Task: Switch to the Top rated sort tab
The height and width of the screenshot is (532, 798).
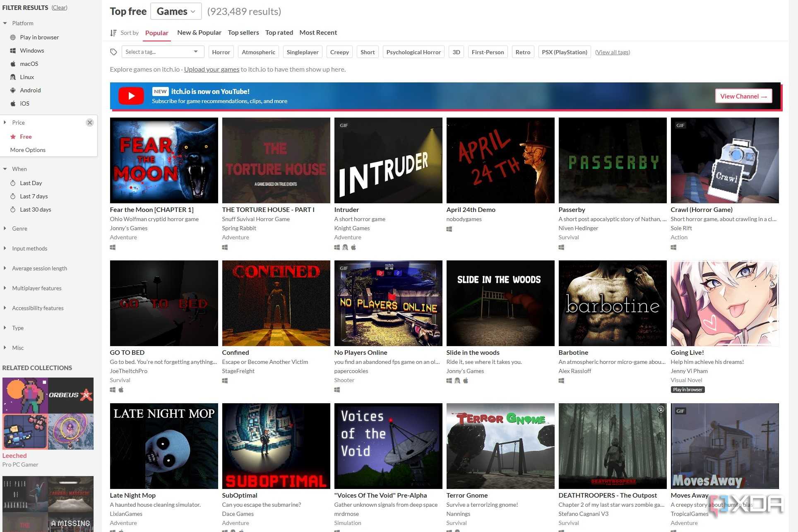Action: pyautogui.click(x=279, y=32)
